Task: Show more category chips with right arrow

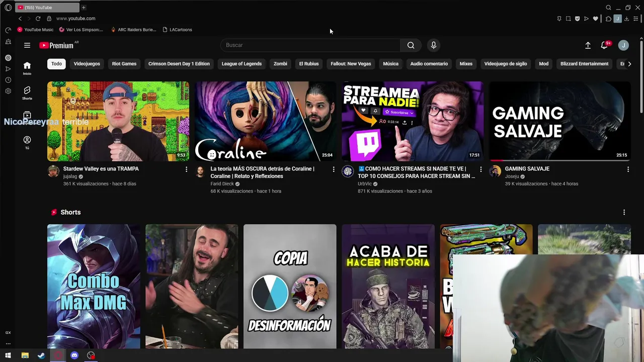Action: point(629,64)
